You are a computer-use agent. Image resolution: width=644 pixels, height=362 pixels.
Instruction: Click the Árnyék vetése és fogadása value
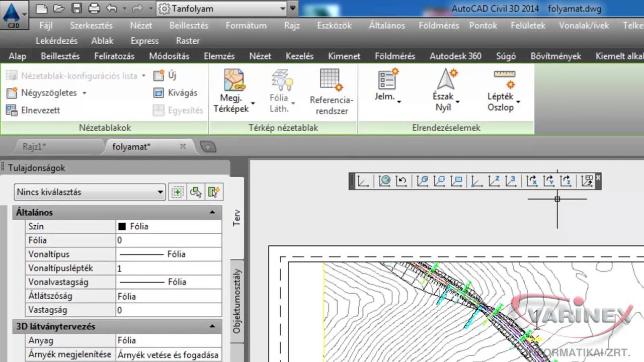pyautogui.click(x=169, y=354)
